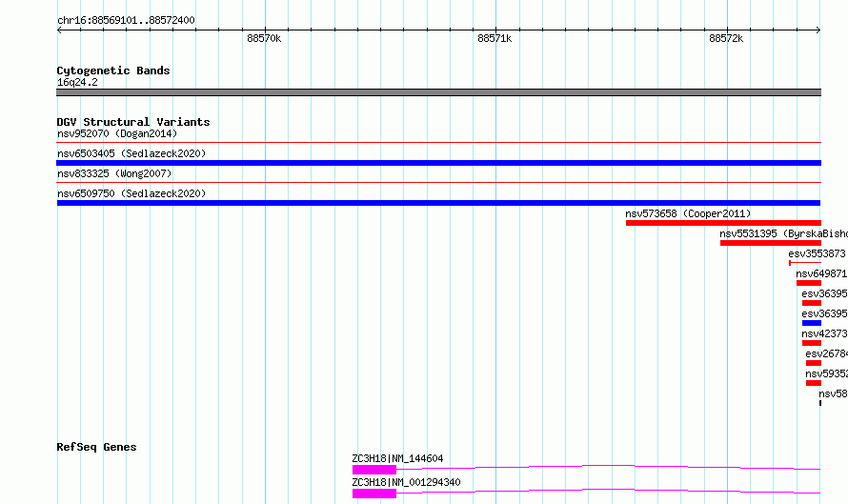This screenshot has height=504, width=848.
Task: Open the nsv6503405 (Sedlazeck2020) label
Action: (x=131, y=153)
